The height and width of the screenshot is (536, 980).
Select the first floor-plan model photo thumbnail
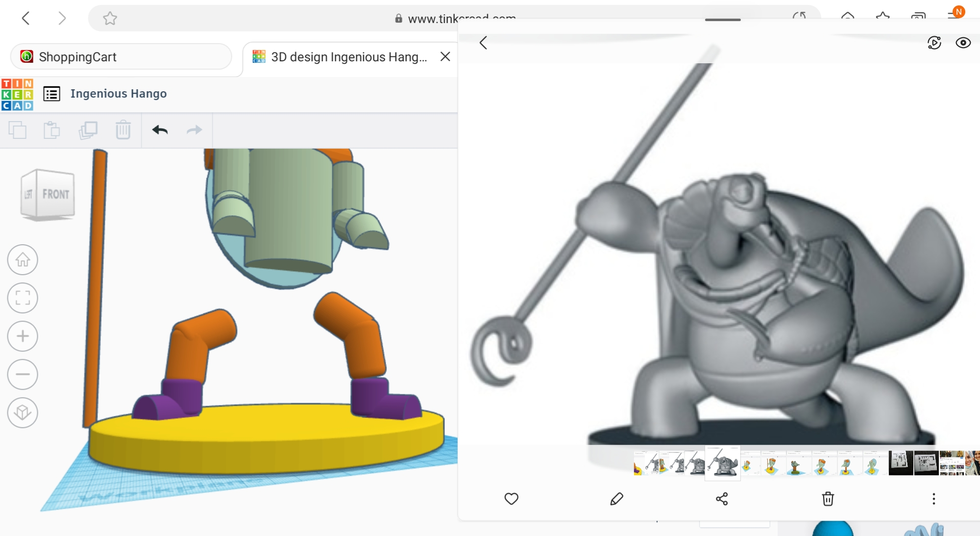[x=901, y=463]
